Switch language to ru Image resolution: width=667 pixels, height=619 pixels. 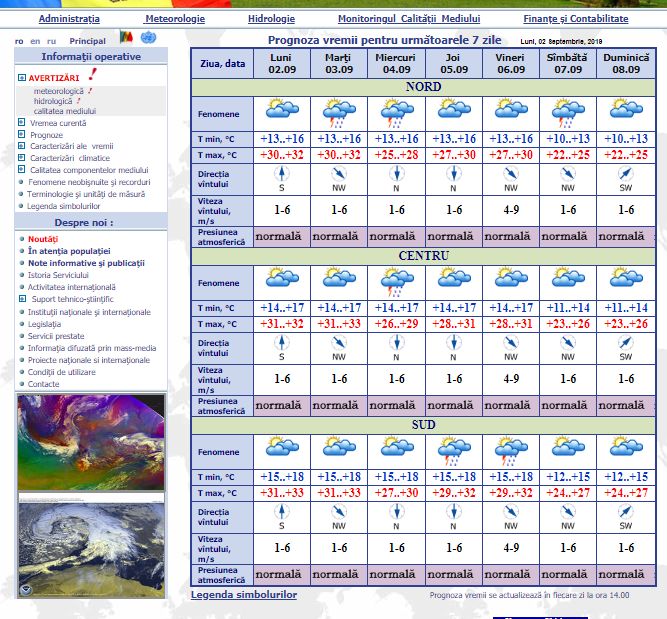pos(51,41)
